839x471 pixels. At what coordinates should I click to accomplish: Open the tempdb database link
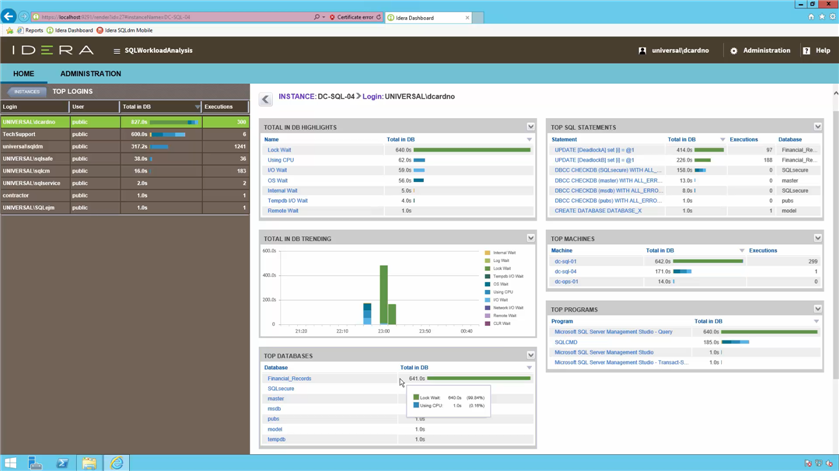[x=277, y=439]
